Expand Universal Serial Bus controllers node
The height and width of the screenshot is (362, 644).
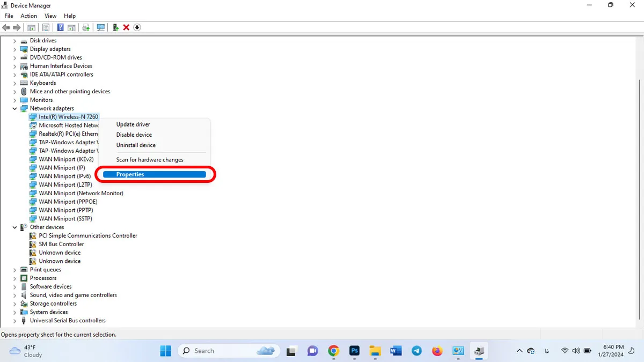coord(15,321)
